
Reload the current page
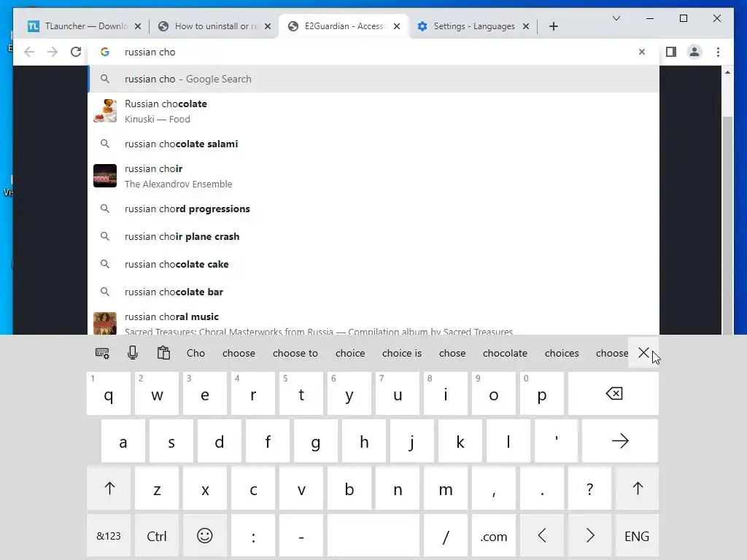pos(76,52)
